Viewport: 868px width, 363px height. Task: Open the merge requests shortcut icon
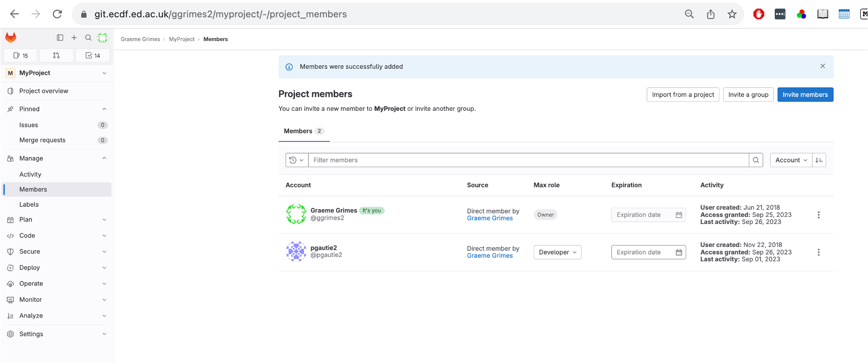[x=56, y=55]
